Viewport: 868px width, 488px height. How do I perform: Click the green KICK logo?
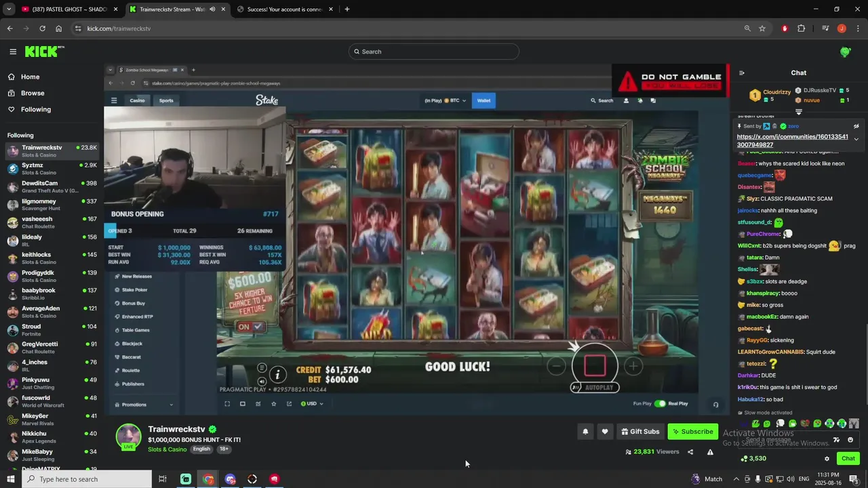pyautogui.click(x=44, y=52)
